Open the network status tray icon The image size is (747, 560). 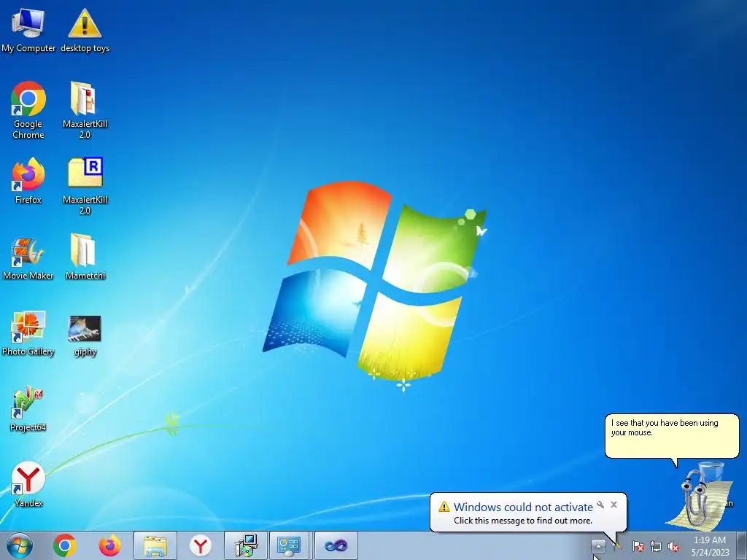(x=656, y=547)
